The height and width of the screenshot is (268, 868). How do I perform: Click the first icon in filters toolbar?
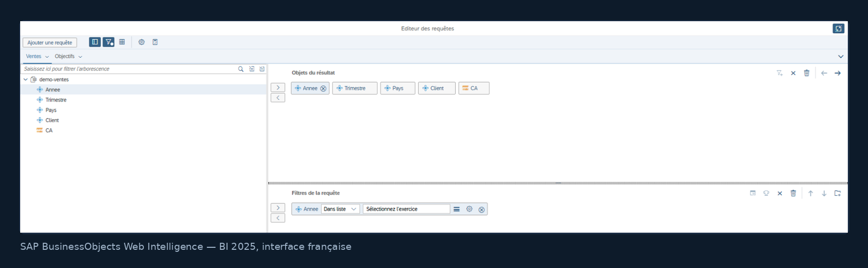pos(753,193)
